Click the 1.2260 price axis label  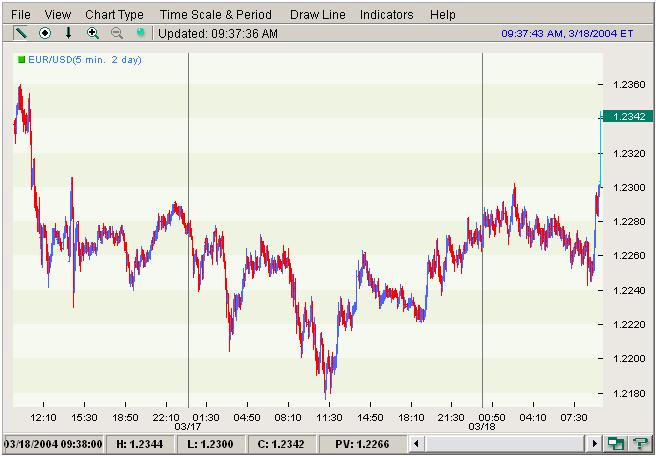(x=629, y=256)
